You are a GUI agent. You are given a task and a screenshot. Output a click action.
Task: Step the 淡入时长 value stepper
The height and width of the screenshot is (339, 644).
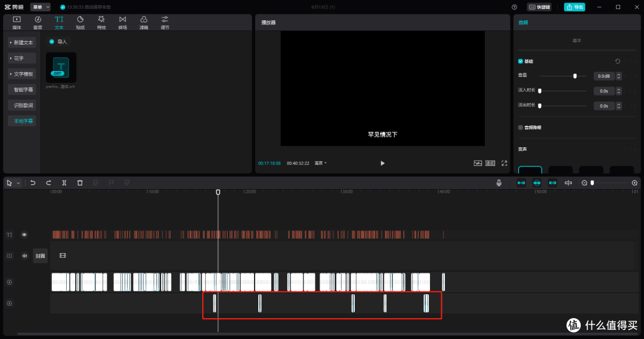pos(618,91)
